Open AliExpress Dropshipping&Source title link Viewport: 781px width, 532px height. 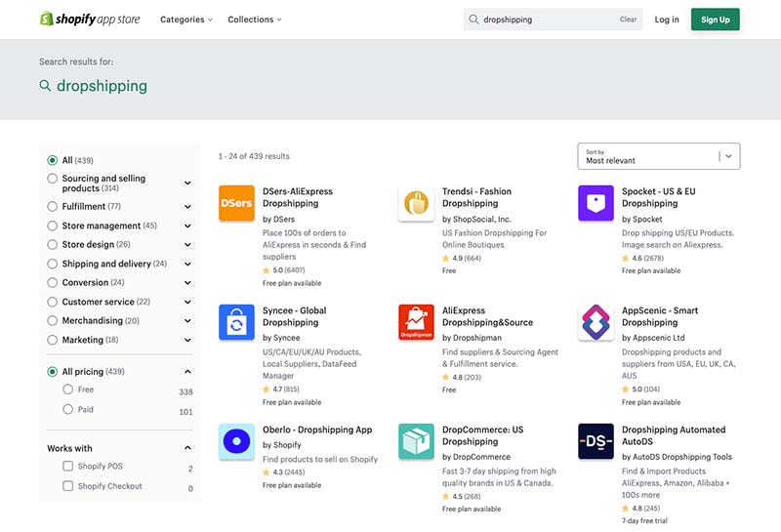click(x=487, y=316)
